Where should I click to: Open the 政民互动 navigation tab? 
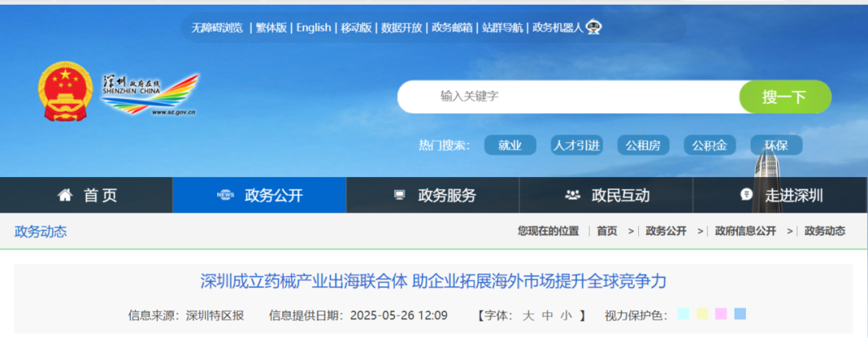tap(606, 195)
